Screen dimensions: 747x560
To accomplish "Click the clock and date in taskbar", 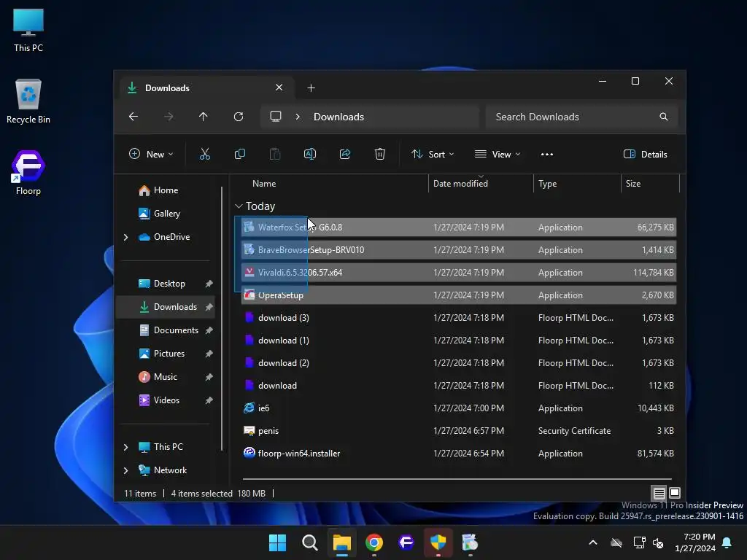I will tap(695, 542).
